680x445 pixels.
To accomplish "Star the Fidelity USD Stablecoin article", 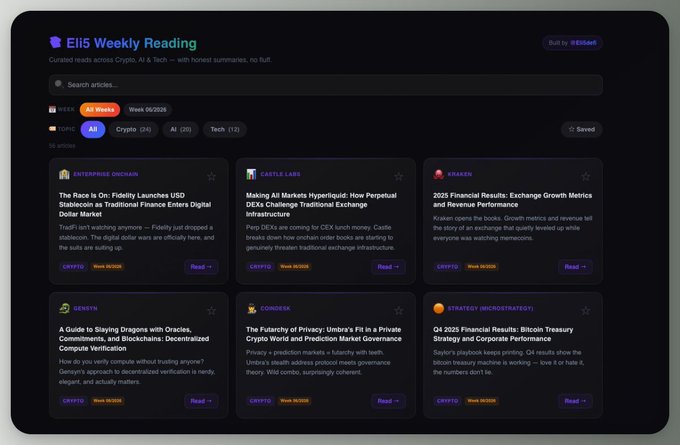I will point(211,177).
